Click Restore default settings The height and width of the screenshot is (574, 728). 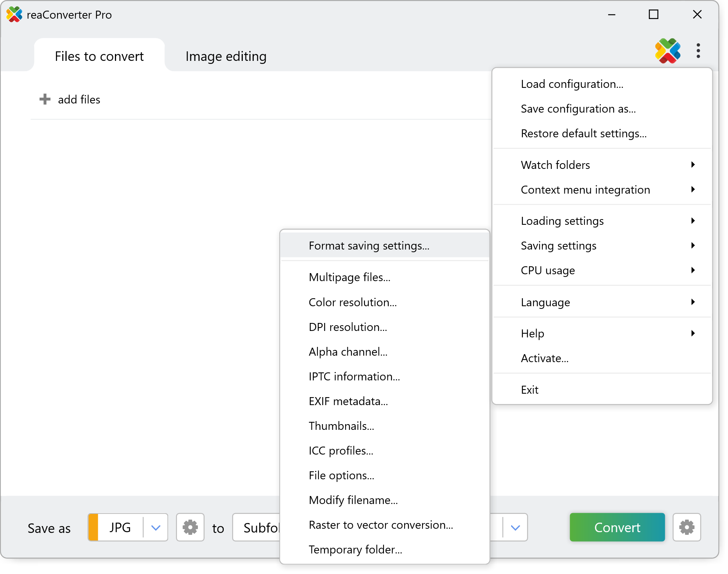pos(583,134)
